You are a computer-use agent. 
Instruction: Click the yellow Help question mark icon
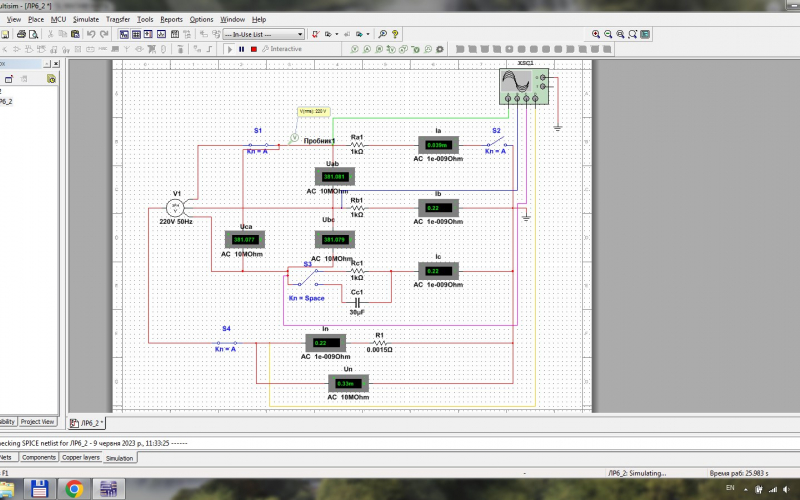(395, 34)
